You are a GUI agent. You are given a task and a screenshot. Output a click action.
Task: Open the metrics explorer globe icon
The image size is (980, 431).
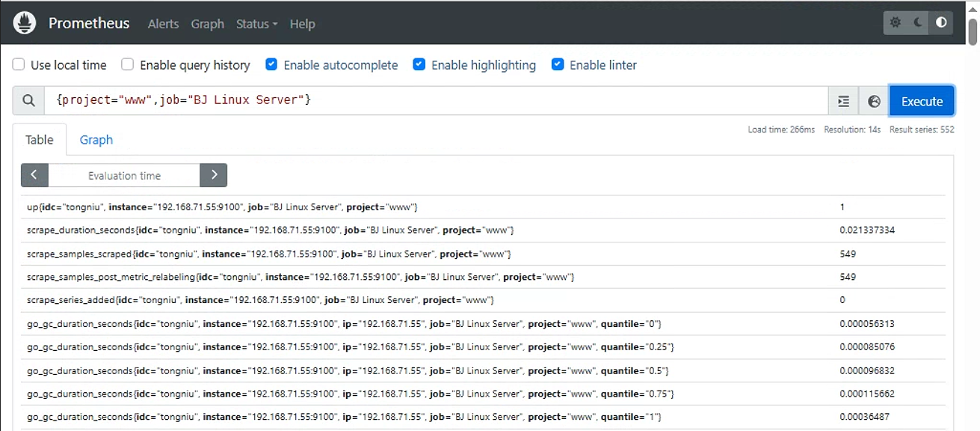[874, 101]
